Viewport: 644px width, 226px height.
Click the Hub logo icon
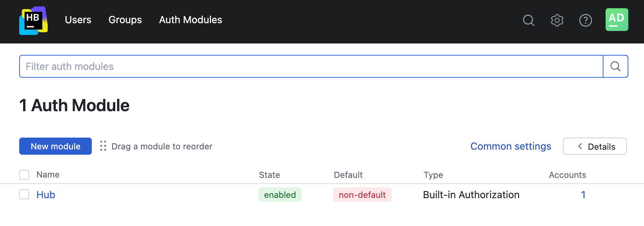(x=33, y=20)
